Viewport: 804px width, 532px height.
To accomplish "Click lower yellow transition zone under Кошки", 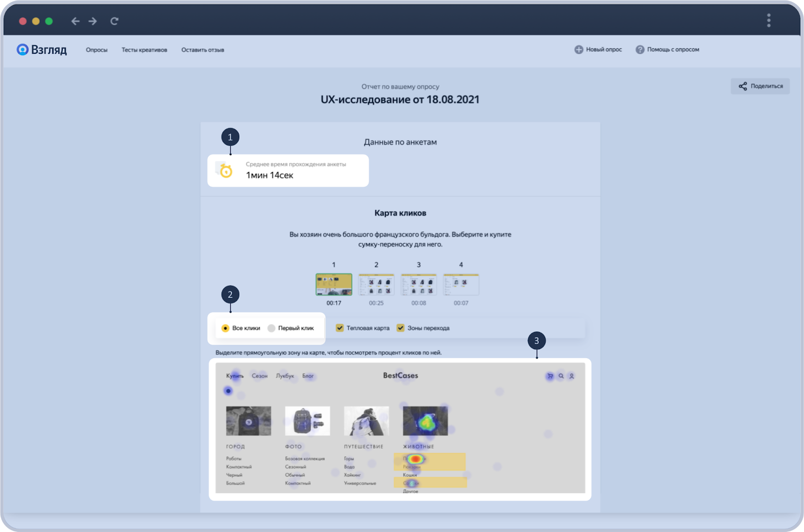I will [x=431, y=483].
